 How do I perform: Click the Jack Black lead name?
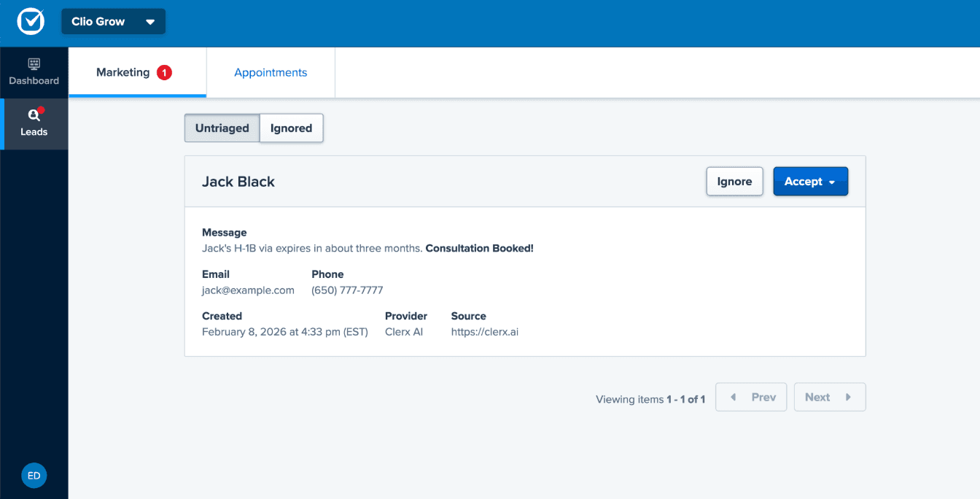tap(238, 182)
